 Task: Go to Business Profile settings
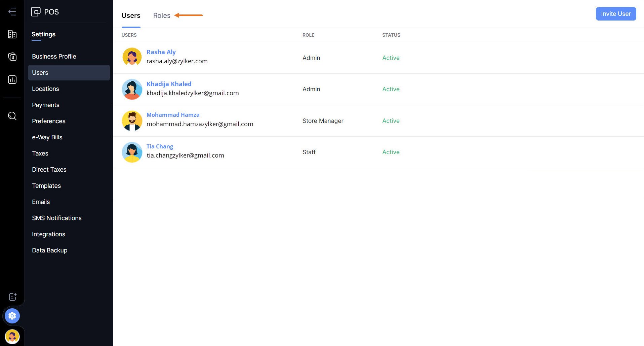(54, 57)
